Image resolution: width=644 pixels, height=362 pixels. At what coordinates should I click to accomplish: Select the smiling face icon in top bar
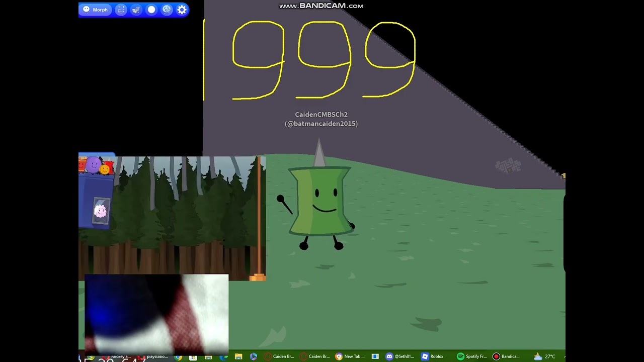121,10
